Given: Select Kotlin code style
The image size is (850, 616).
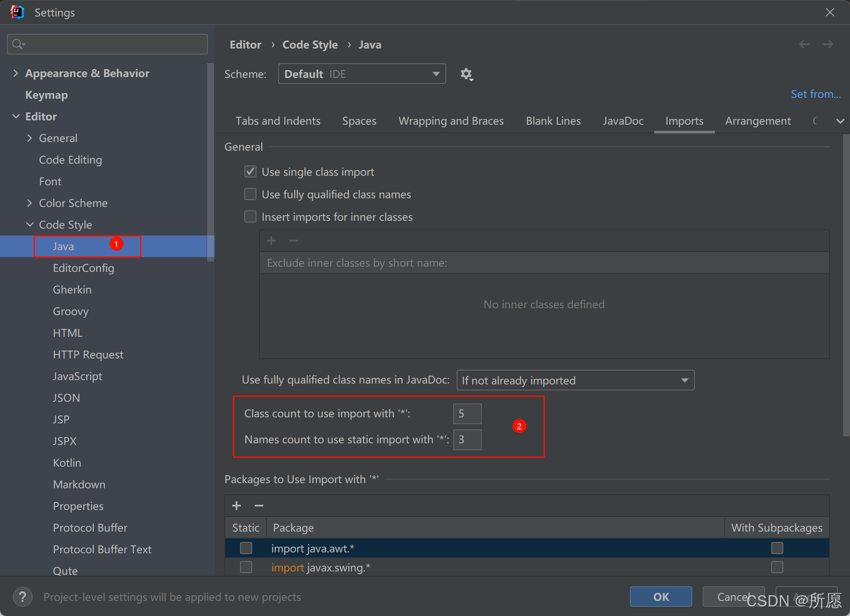Looking at the screenshot, I should [67, 463].
